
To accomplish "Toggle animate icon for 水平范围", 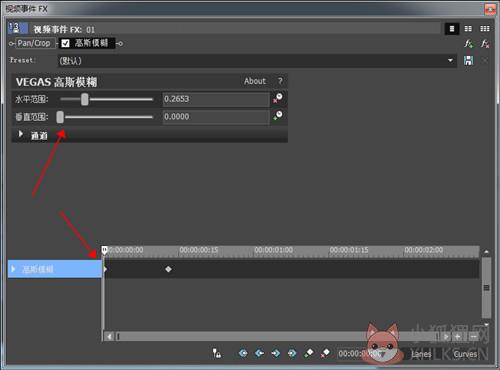I will pos(278,98).
